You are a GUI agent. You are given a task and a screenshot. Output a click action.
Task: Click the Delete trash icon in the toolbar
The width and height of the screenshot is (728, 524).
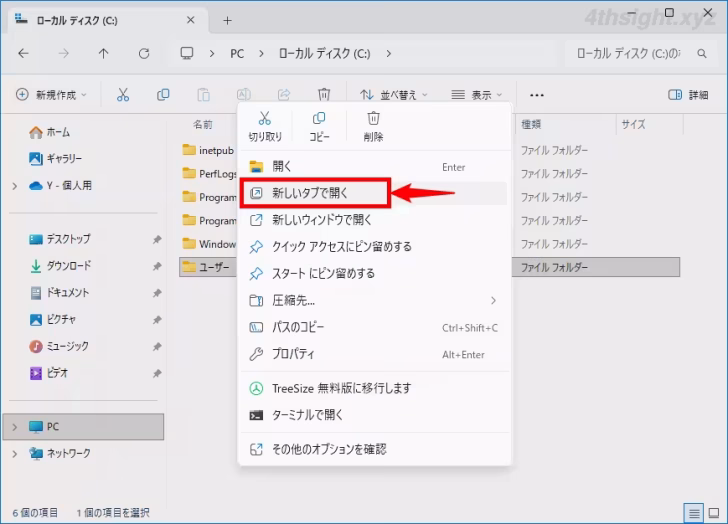(324, 95)
